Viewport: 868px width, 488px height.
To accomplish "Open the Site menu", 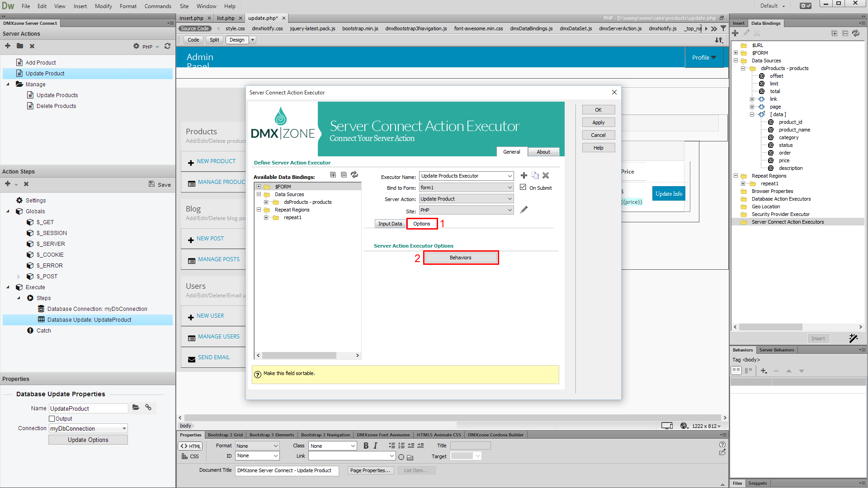I will [184, 6].
